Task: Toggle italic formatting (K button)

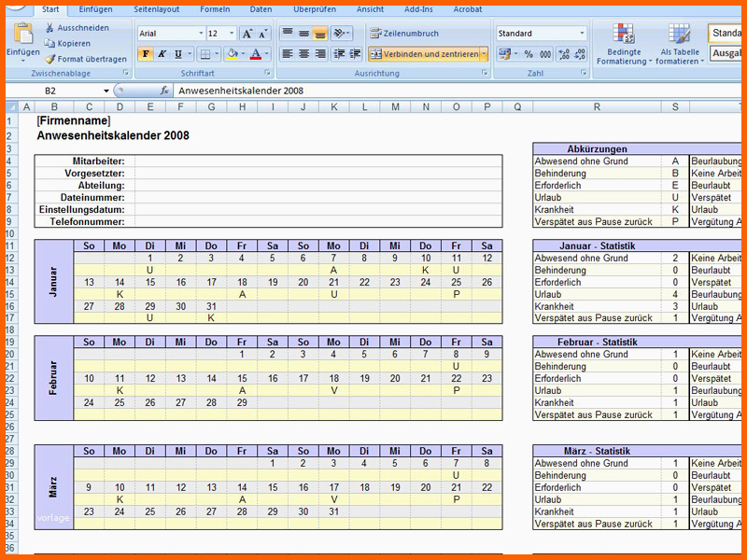Action: 162,55
